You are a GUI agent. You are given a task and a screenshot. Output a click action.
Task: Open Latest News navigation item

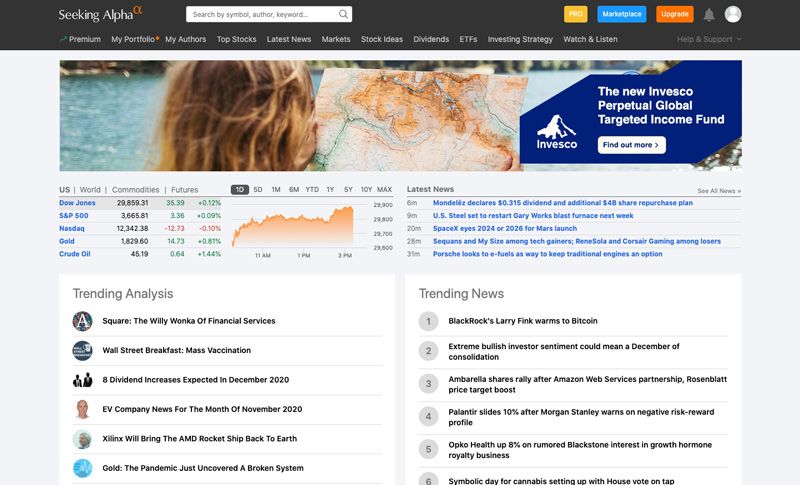click(x=289, y=39)
